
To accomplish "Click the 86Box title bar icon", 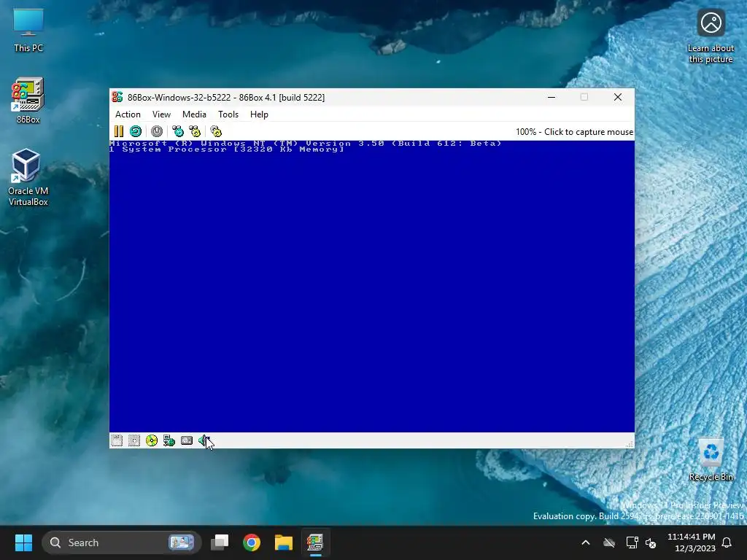I will point(117,97).
